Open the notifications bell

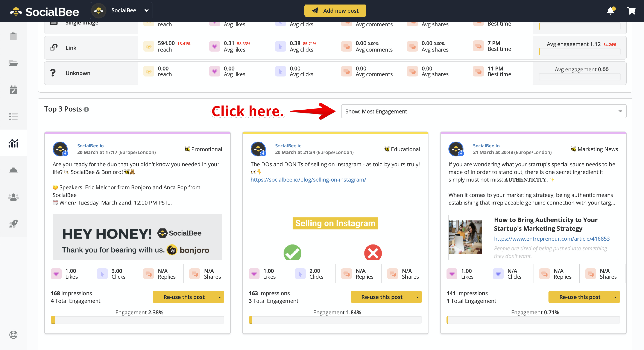611,11
